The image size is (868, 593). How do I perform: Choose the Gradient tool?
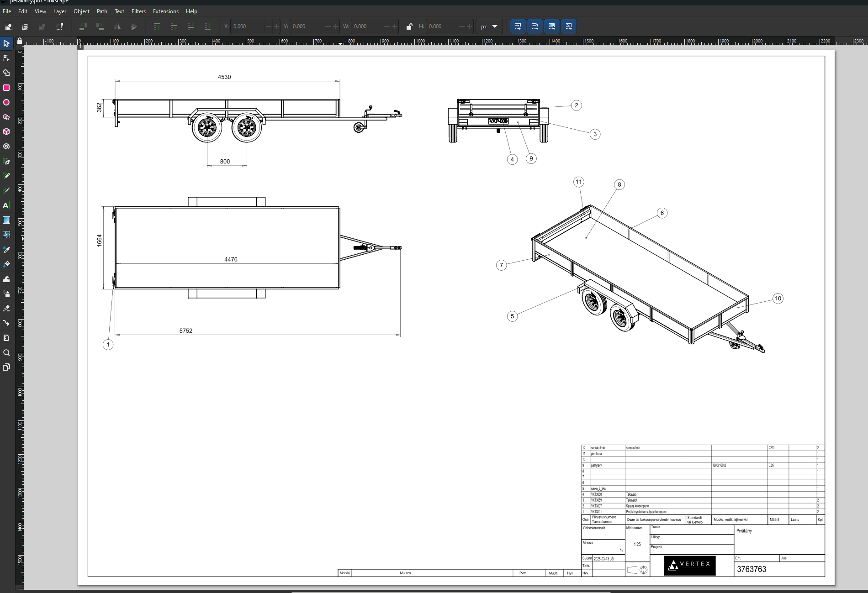pyautogui.click(x=6, y=220)
